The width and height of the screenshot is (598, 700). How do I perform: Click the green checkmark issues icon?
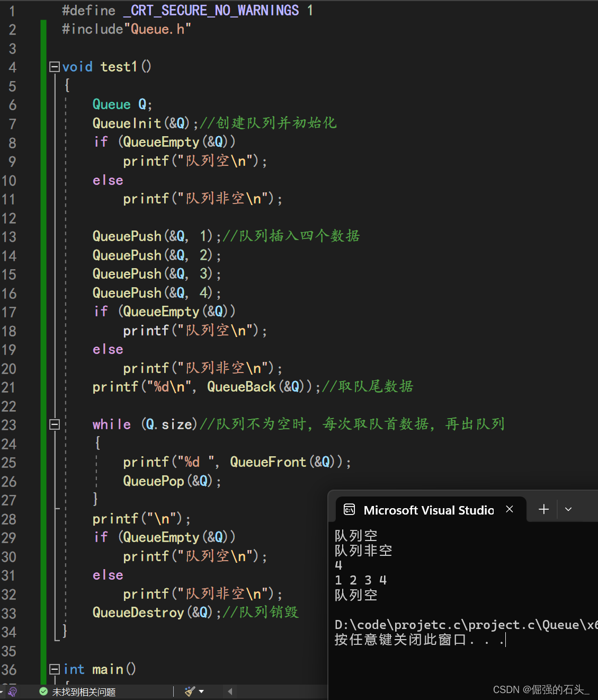(x=43, y=691)
